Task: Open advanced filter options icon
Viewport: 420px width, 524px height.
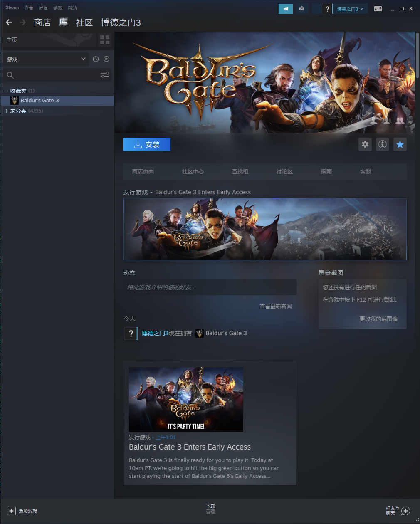Action: coord(105,74)
